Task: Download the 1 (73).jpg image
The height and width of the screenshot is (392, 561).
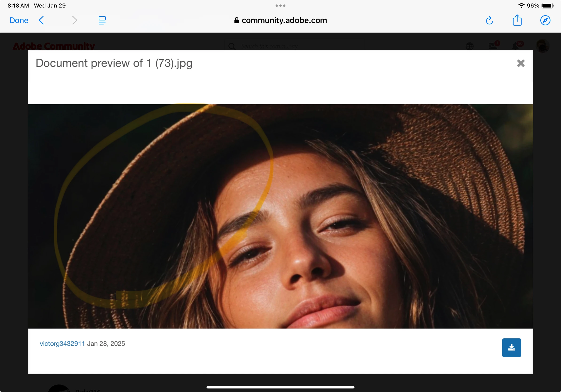Action: coord(511,348)
